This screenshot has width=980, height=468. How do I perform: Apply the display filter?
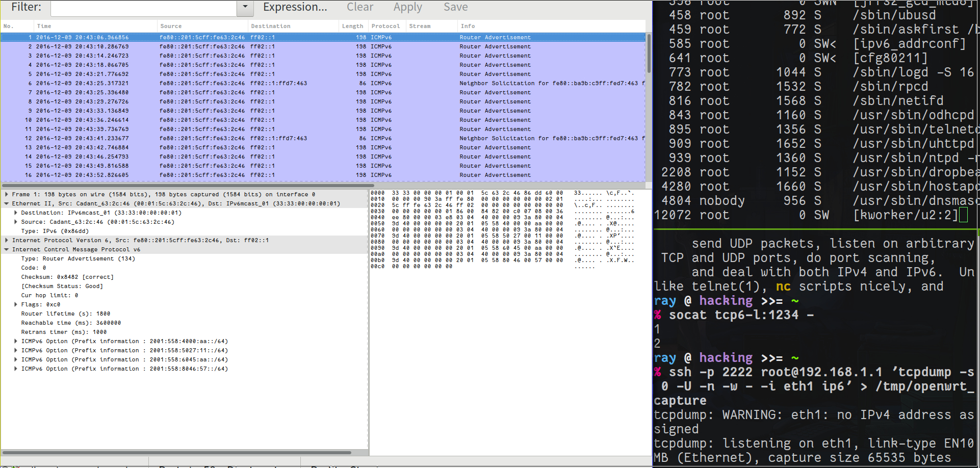407,7
